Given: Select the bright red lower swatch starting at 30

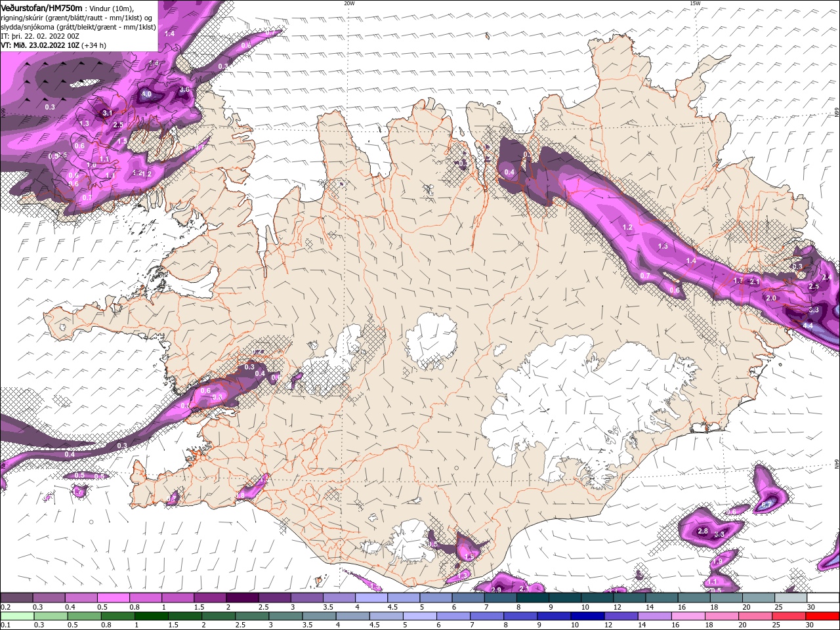Looking at the screenshot, I should click(822, 616).
